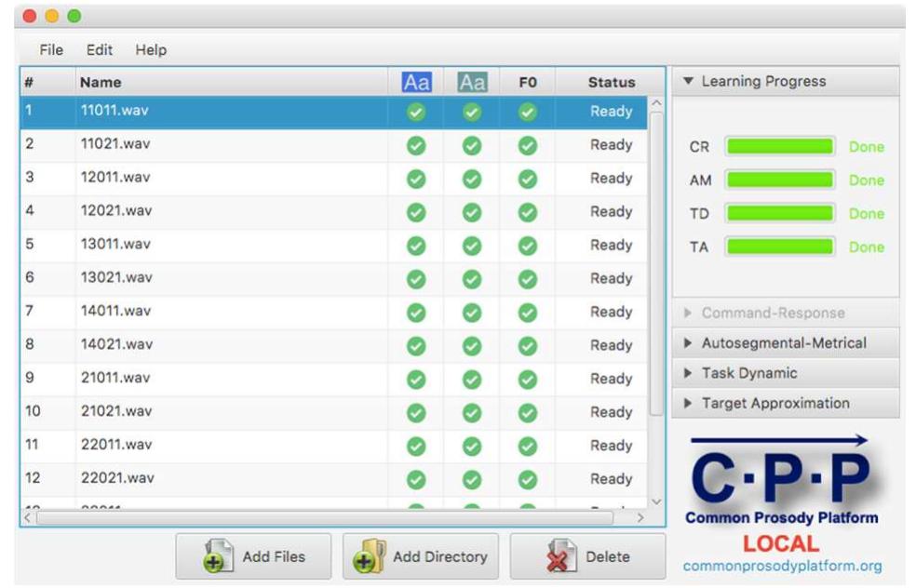Click the second check mark in the 22021.wav row
Image resolution: width=916 pixels, height=588 pixels.
tap(472, 479)
